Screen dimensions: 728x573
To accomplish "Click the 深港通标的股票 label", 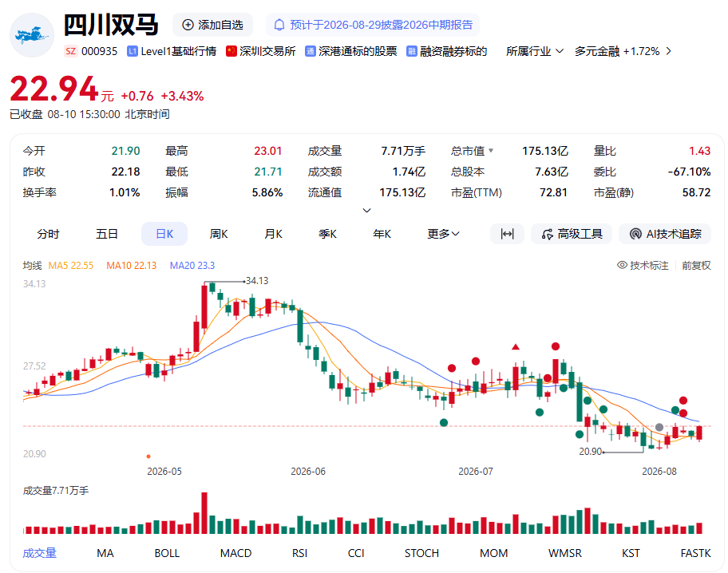I will (358, 51).
